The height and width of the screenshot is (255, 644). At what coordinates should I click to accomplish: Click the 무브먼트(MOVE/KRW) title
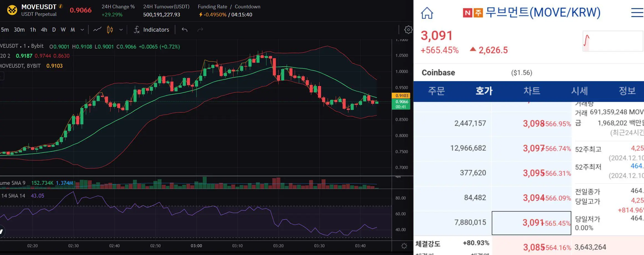[x=543, y=12]
